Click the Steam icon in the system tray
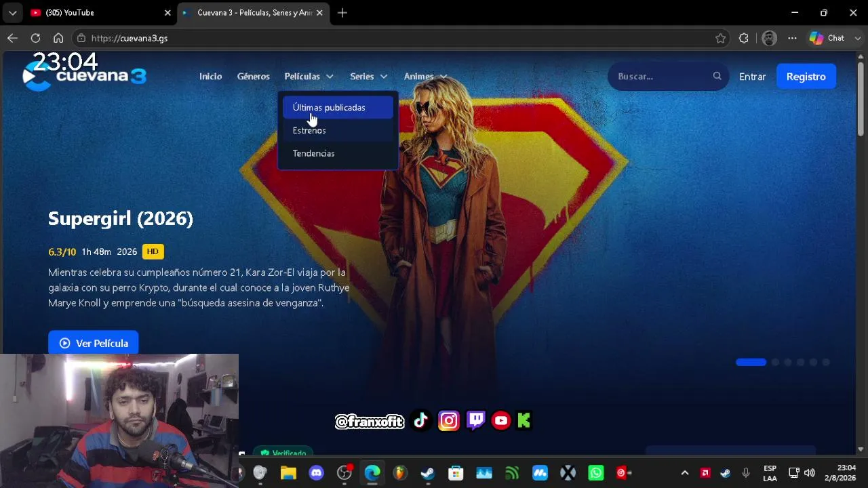This screenshot has height=488, width=868. click(x=725, y=473)
